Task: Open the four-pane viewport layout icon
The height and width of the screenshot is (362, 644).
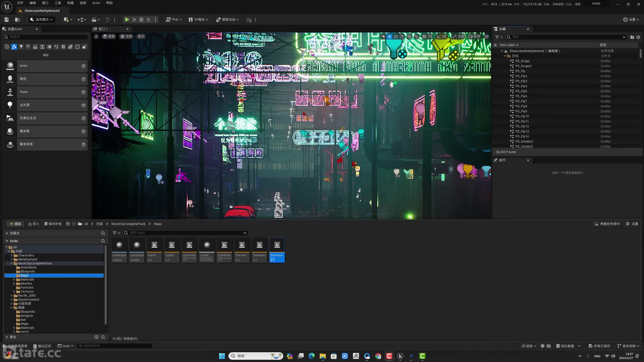Action: point(487,36)
